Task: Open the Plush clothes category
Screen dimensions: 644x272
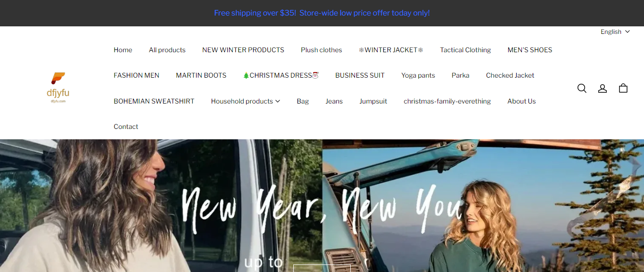Action: pyautogui.click(x=322, y=50)
